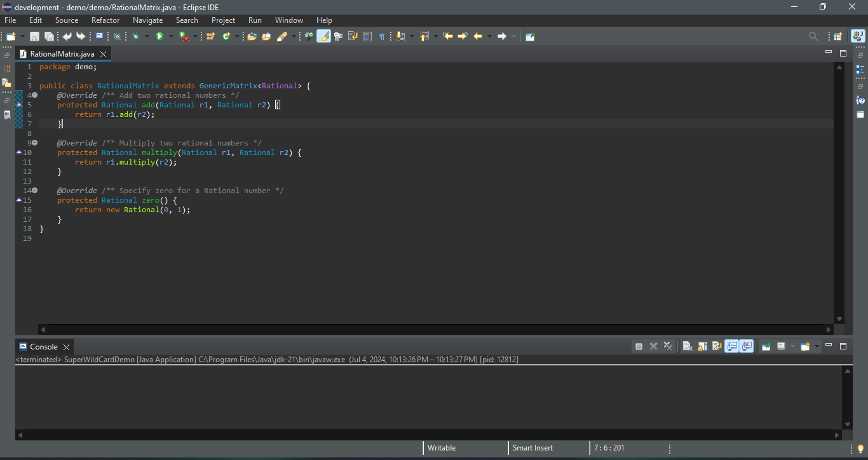Navigate Forward with white right arrow
This screenshot has height=460, width=868.
coord(501,37)
